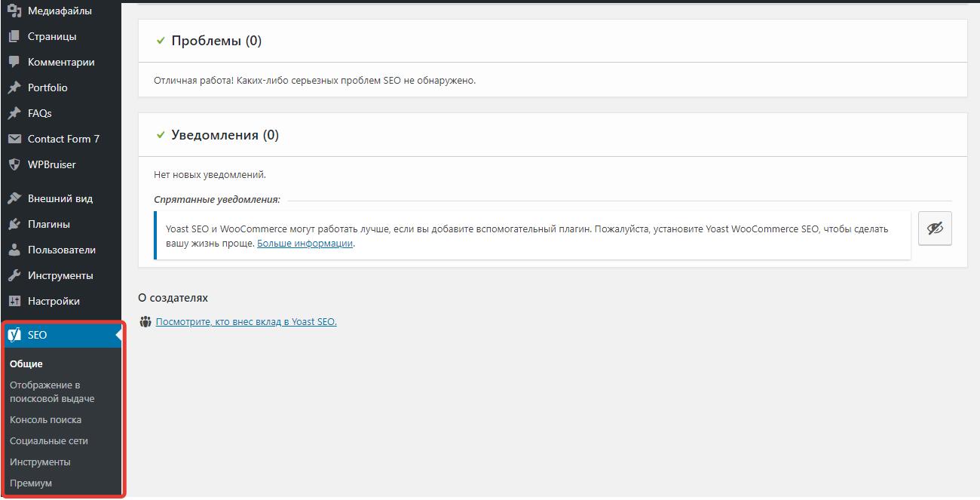Screen dimensions: 980x500
Task: Click the contributors group icon
Action: [145, 322]
